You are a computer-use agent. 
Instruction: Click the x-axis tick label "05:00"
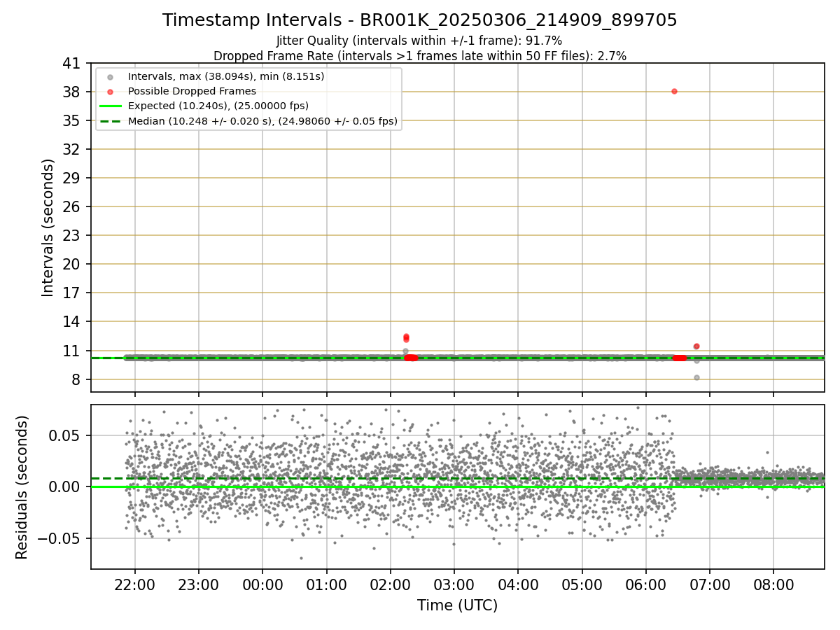pos(582,585)
